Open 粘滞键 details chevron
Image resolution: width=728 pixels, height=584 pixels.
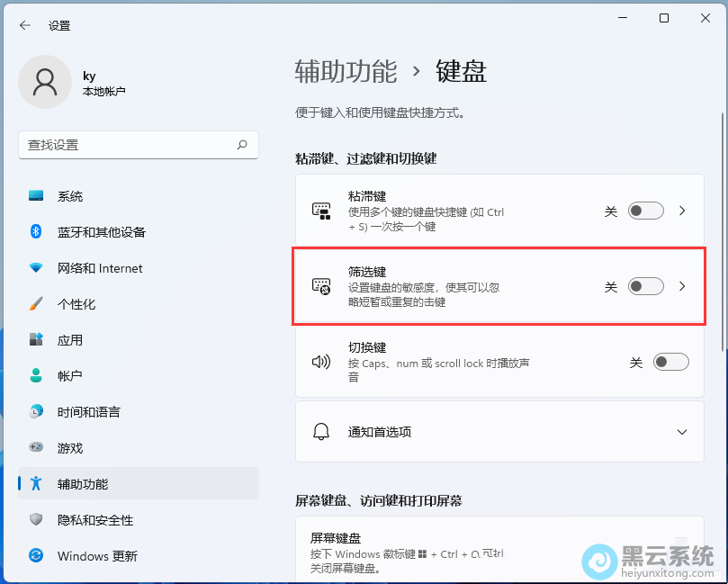pyautogui.click(x=682, y=211)
